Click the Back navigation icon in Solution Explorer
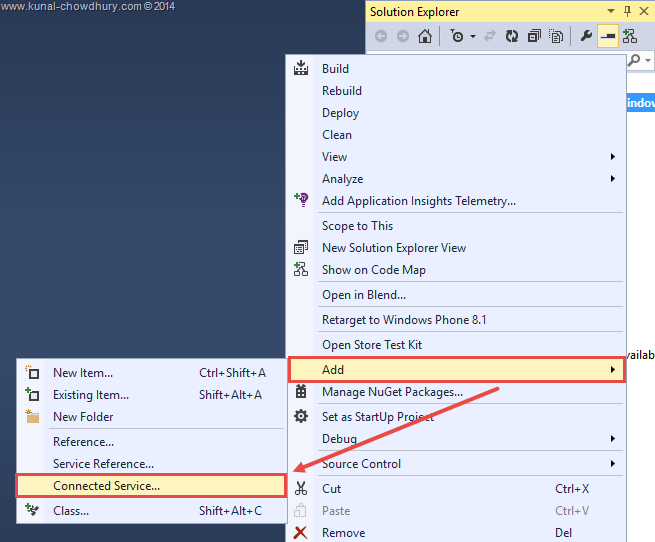The width and height of the screenshot is (655, 542). 381,36
